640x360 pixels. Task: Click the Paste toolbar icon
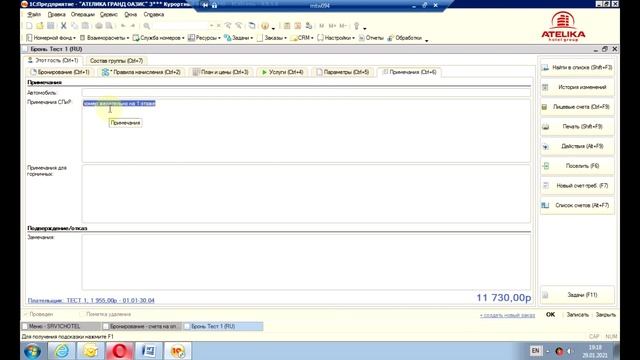[85, 26]
